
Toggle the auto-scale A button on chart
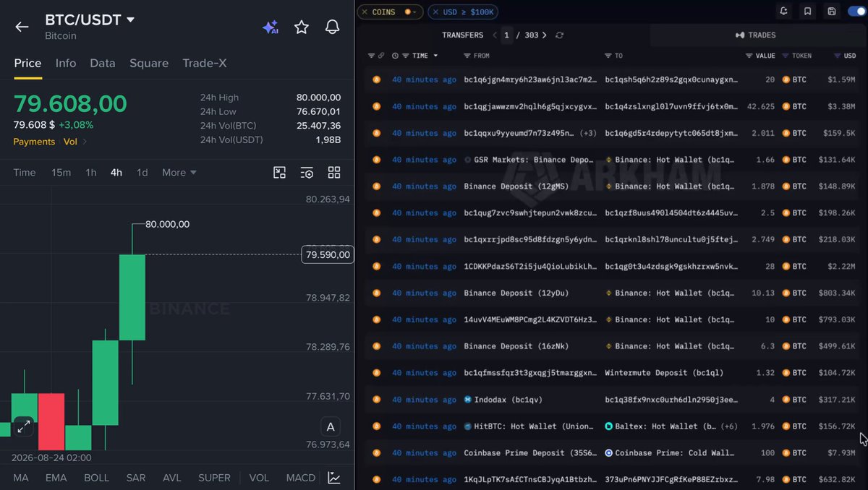click(x=331, y=426)
